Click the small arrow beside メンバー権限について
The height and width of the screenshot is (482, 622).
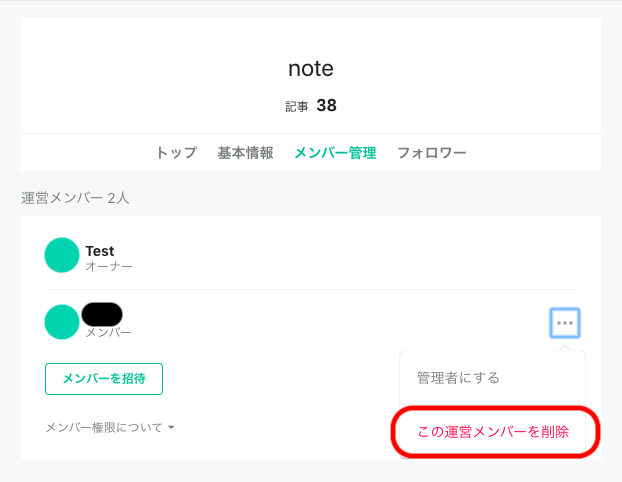(x=171, y=427)
